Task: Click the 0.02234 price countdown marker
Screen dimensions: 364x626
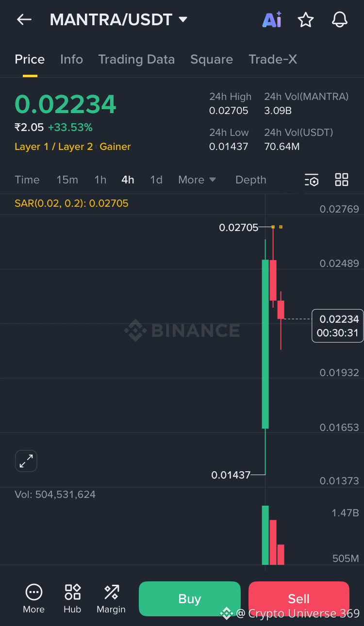Action: pyautogui.click(x=337, y=326)
